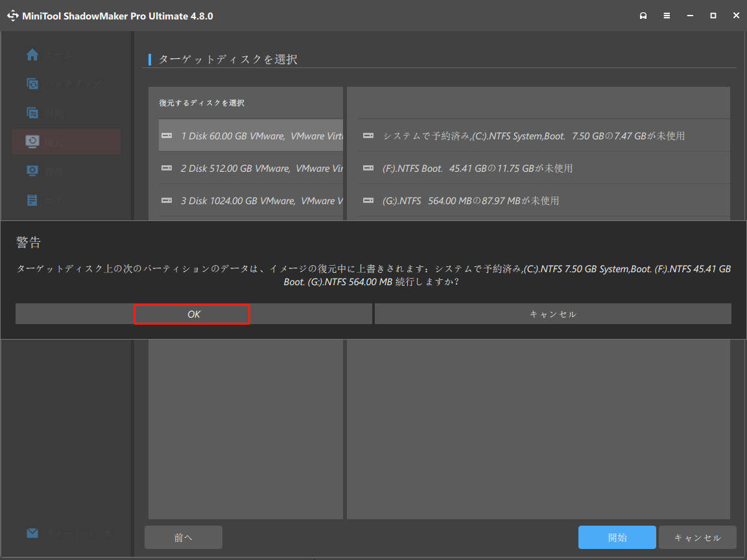The image size is (747, 560).
Task: Dismiss the warning with キャンセル button
Action: click(x=552, y=314)
